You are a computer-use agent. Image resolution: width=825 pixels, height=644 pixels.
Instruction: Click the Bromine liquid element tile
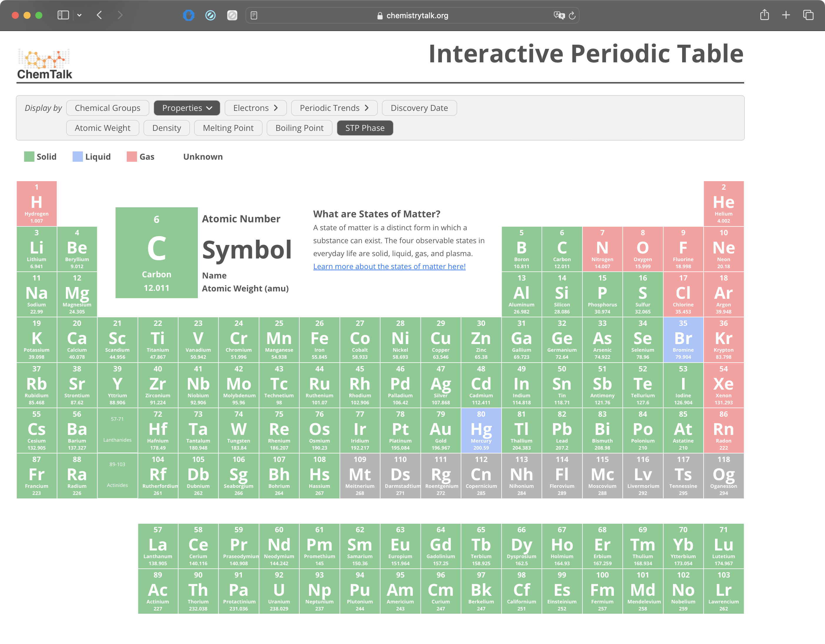click(x=683, y=340)
